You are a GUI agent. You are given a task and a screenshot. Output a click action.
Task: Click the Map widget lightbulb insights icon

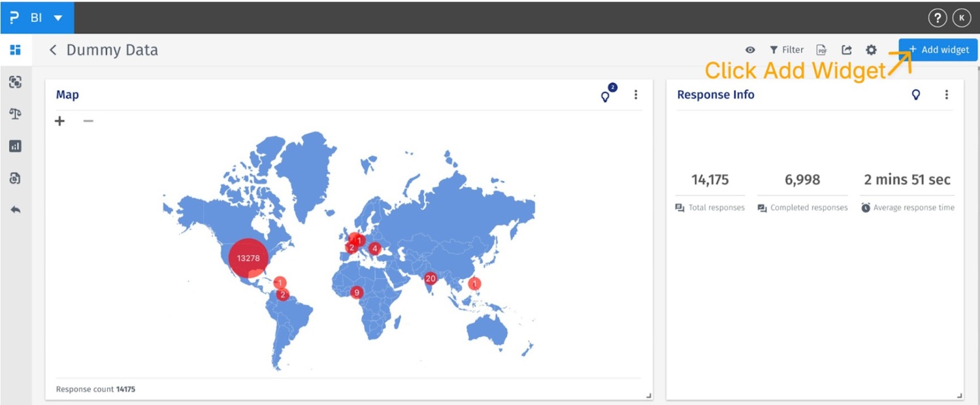click(606, 96)
